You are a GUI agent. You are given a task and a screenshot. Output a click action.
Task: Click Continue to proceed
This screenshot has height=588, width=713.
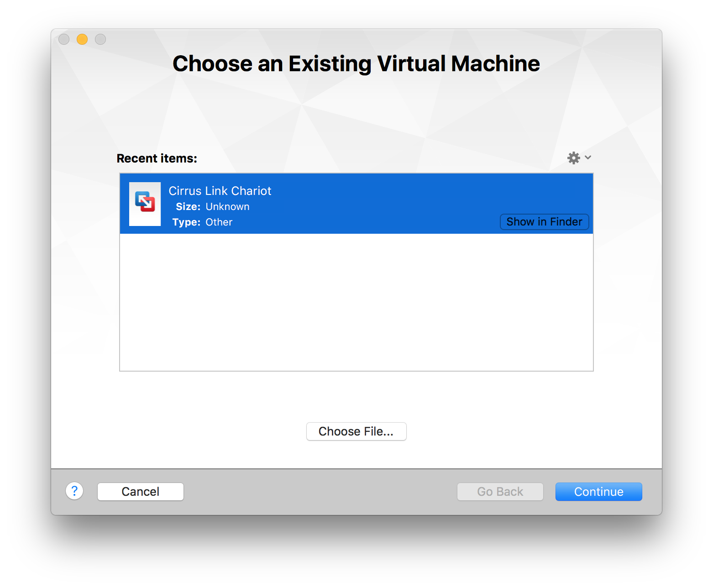(598, 492)
